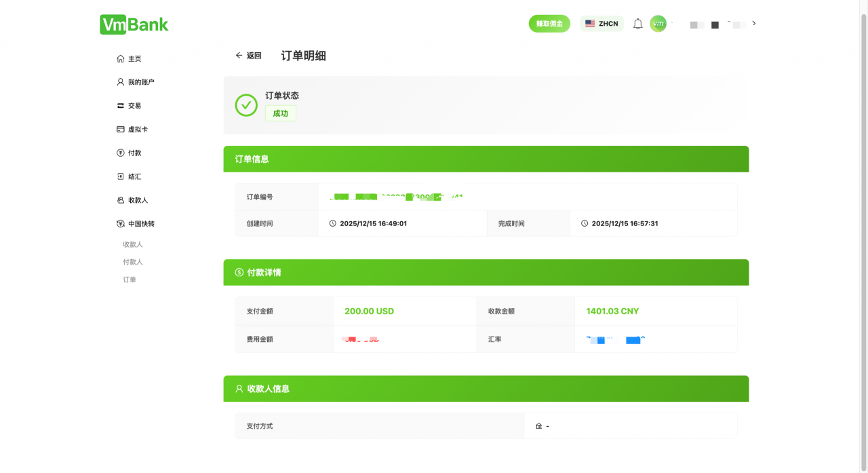Click the vm avatar icon

[x=658, y=23]
